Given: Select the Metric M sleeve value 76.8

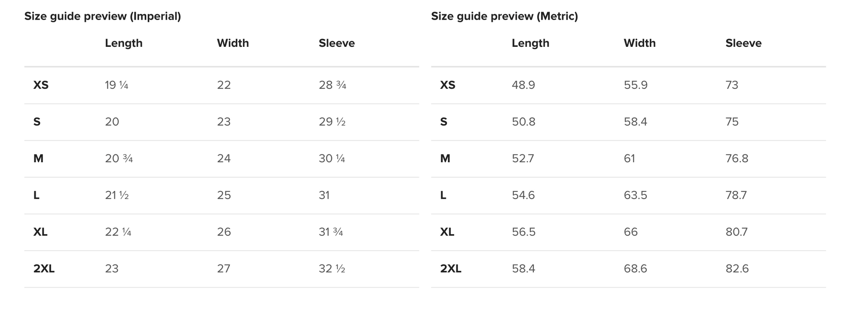Looking at the screenshot, I should click(737, 159).
